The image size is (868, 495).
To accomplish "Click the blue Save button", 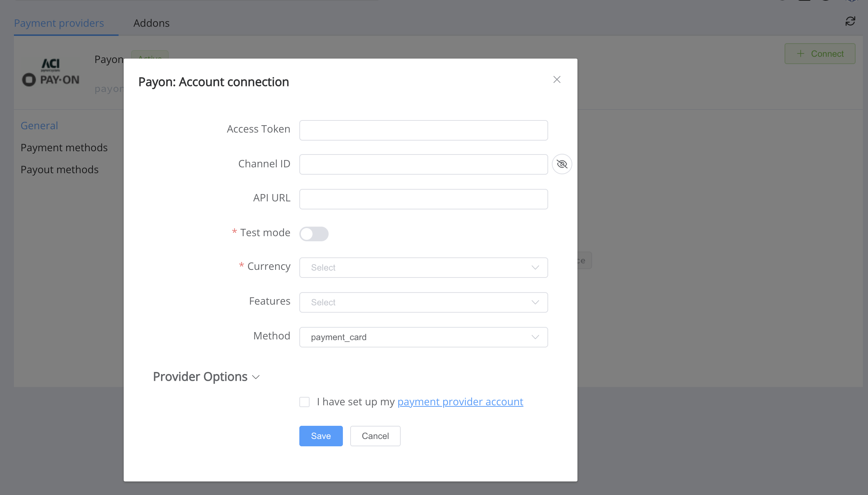I will [x=321, y=436].
